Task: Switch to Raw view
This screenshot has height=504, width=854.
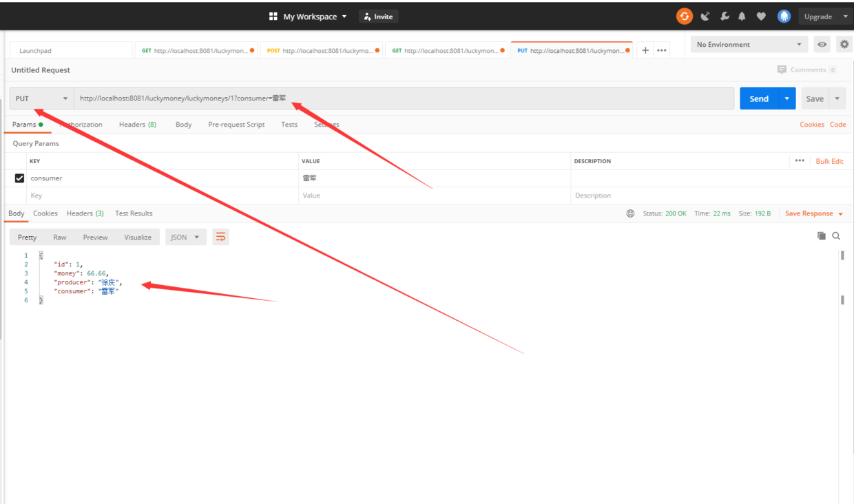Action: coord(60,237)
